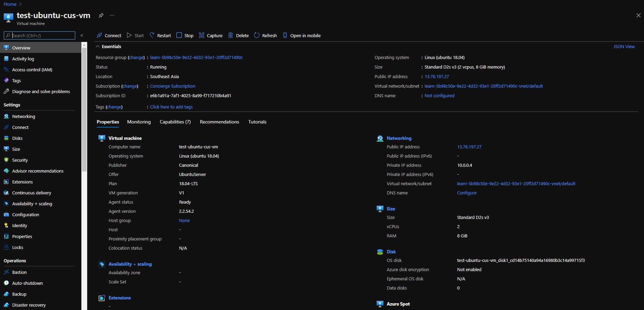Click the Refresh icon in toolbar

[257, 35]
